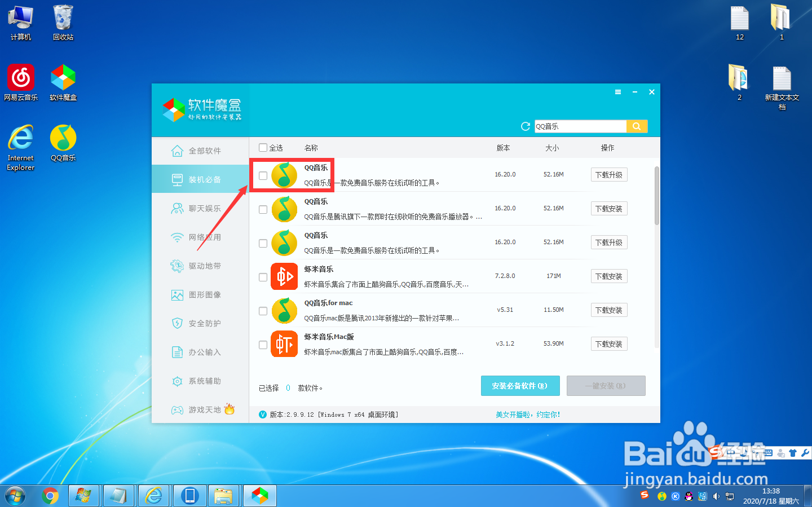
Task: Check the box for 虾米音乐 7.2.8.0
Action: 263,277
